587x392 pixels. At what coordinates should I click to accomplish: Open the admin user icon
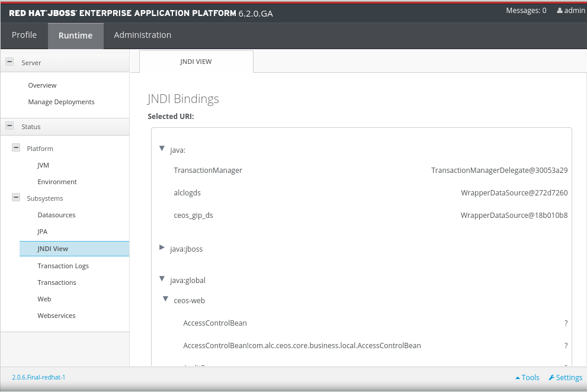tap(560, 11)
